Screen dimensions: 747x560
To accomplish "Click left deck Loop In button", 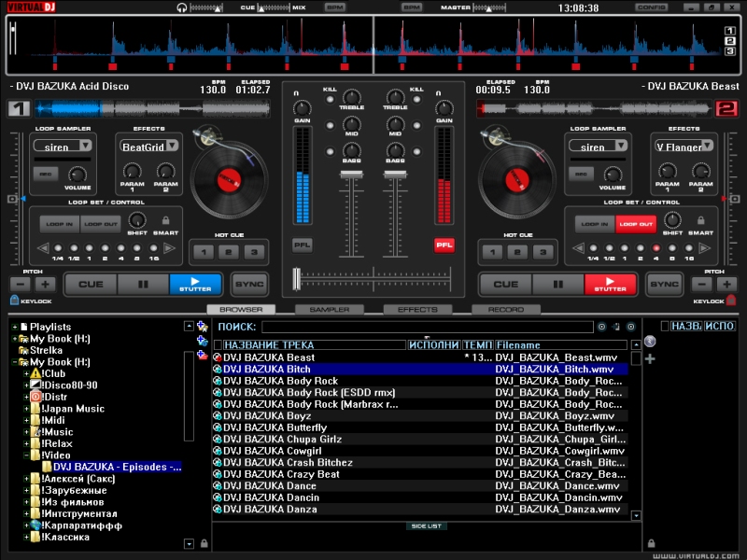I will click(60, 224).
